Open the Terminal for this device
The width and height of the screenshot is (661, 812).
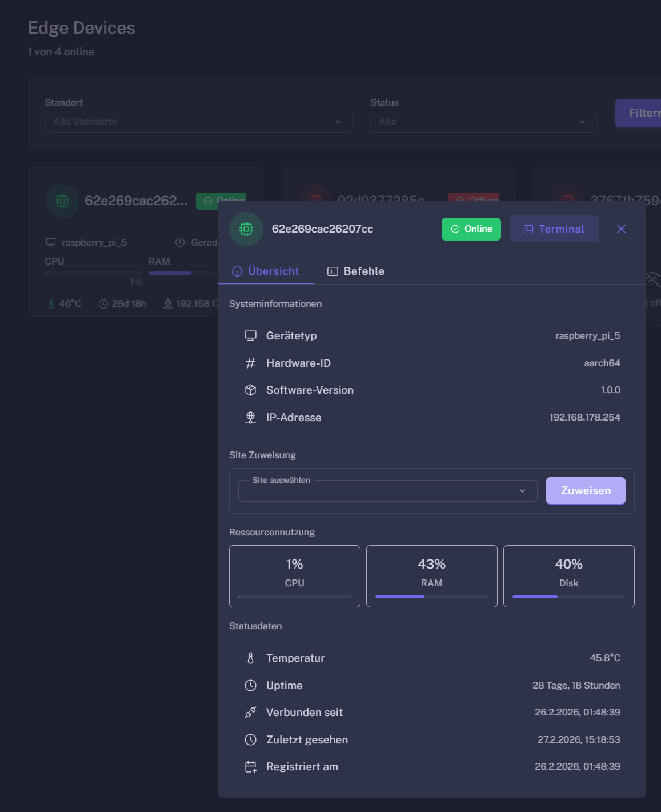pos(554,229)
